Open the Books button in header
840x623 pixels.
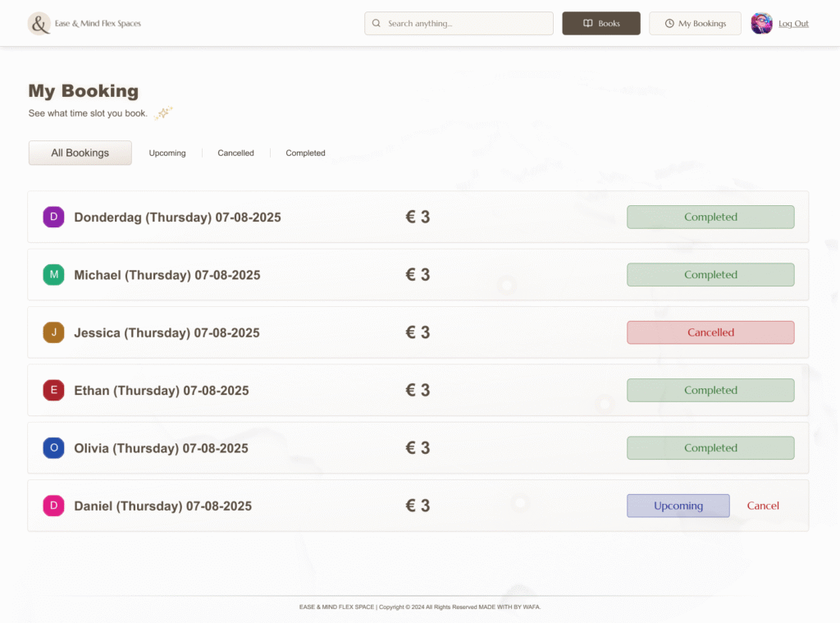[600, 24]
